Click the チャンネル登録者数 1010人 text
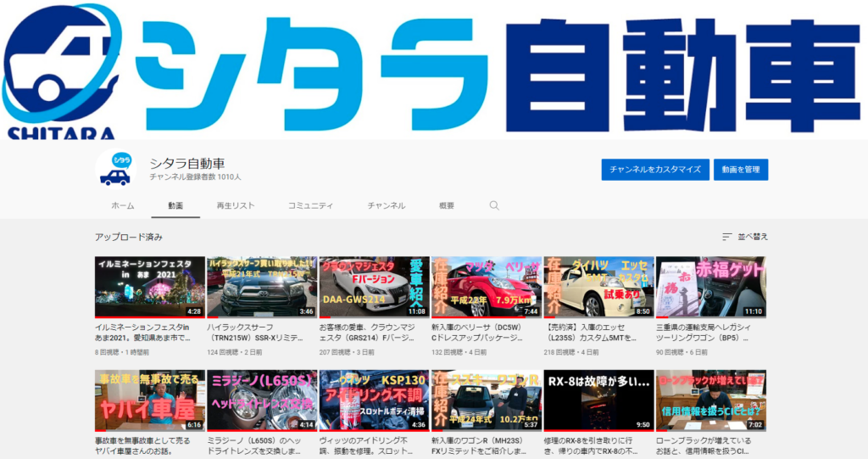Screen dimensions: 868x459 click(x=196, y=177)
